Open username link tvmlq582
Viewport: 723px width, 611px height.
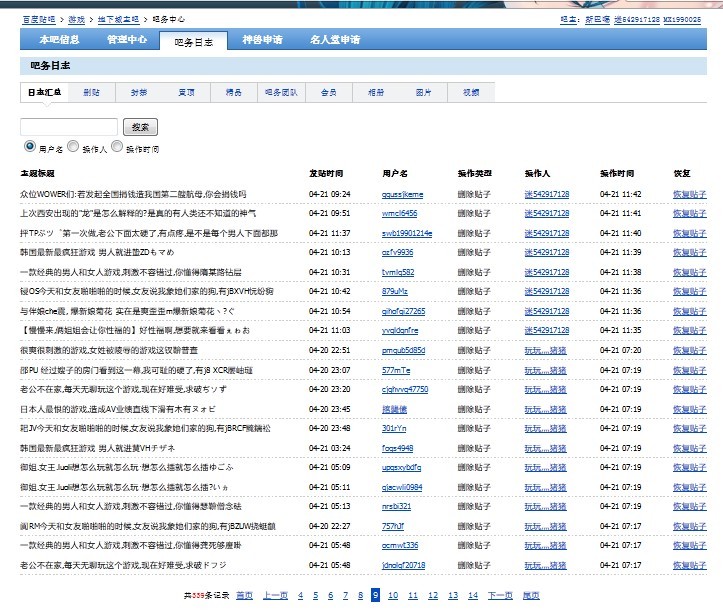coord(398,272)
